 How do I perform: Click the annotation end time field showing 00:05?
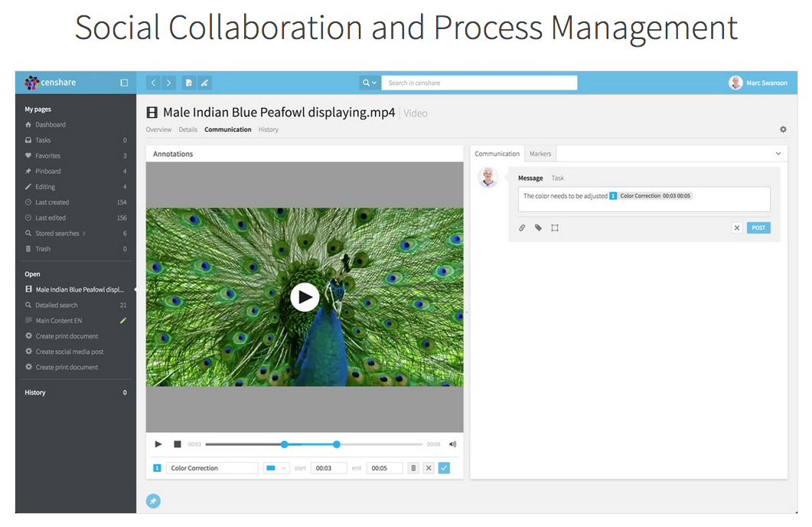[x=383, y=468]
